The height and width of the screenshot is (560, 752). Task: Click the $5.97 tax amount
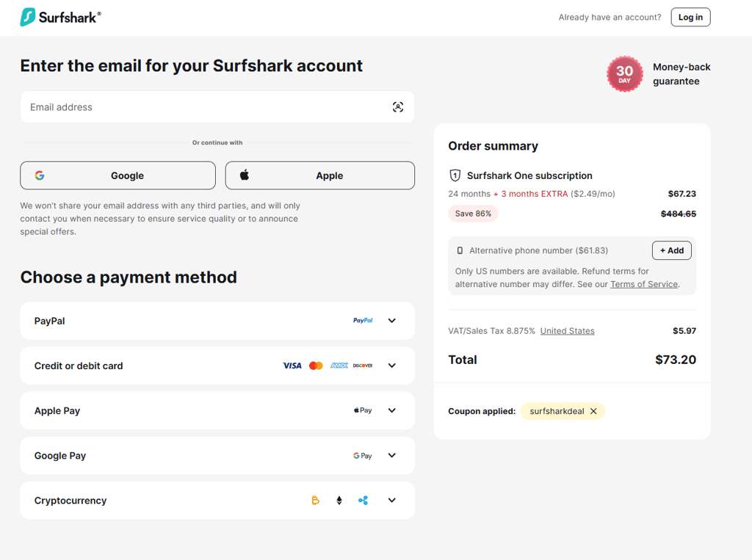pos(684,331)
